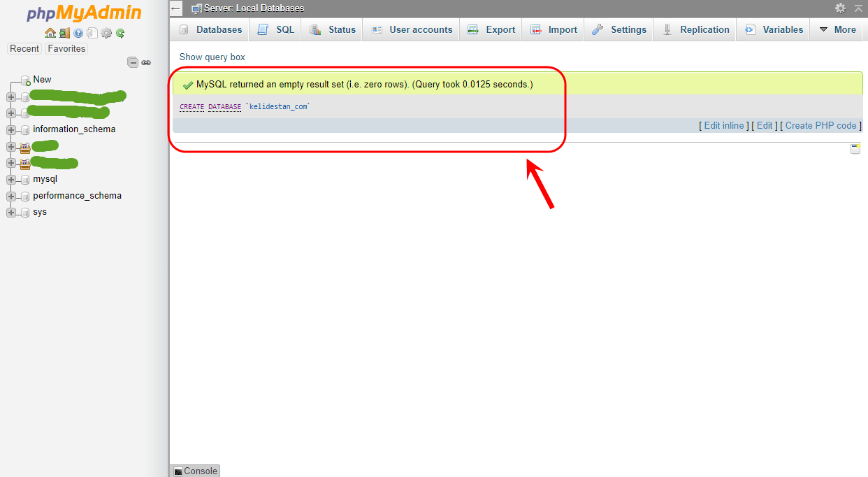Toggle link with main panel chain icon
The image size is (868, 477).
click(x=146, y=62)
